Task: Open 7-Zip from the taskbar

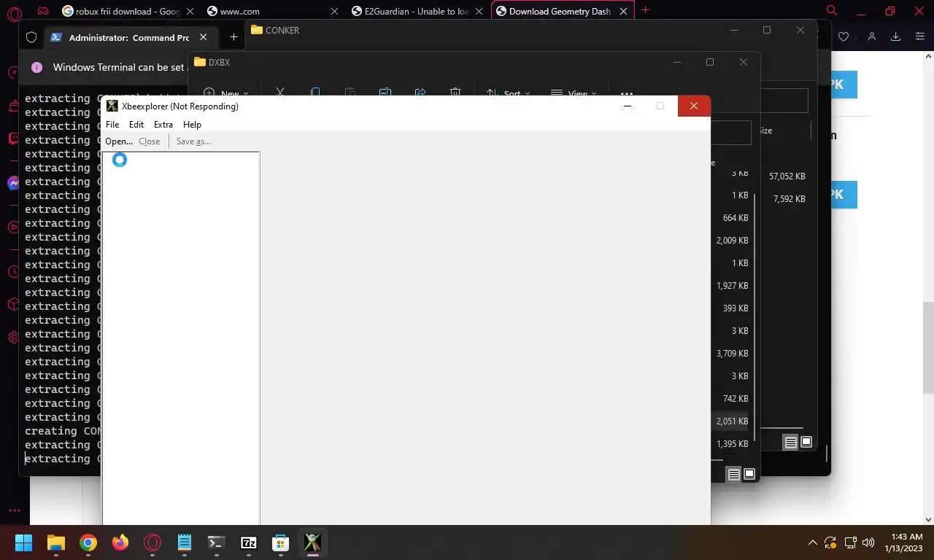Action: (x=249, y=542)
